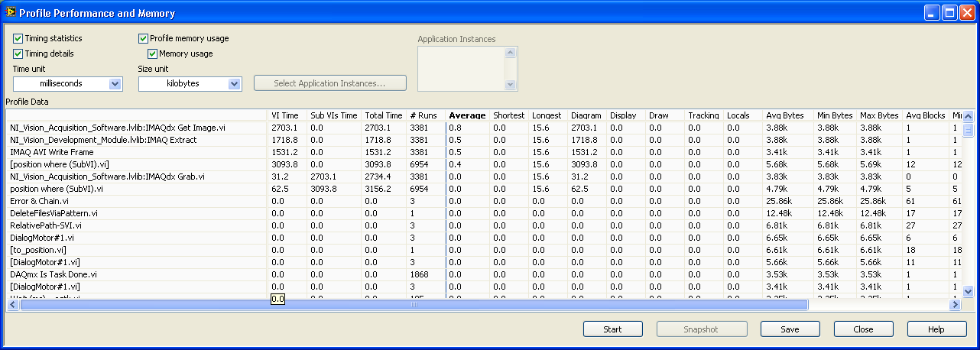Toggle the Timing details checkbox
This screenshot has width=980, height=350.
click(x=18, y=53)
